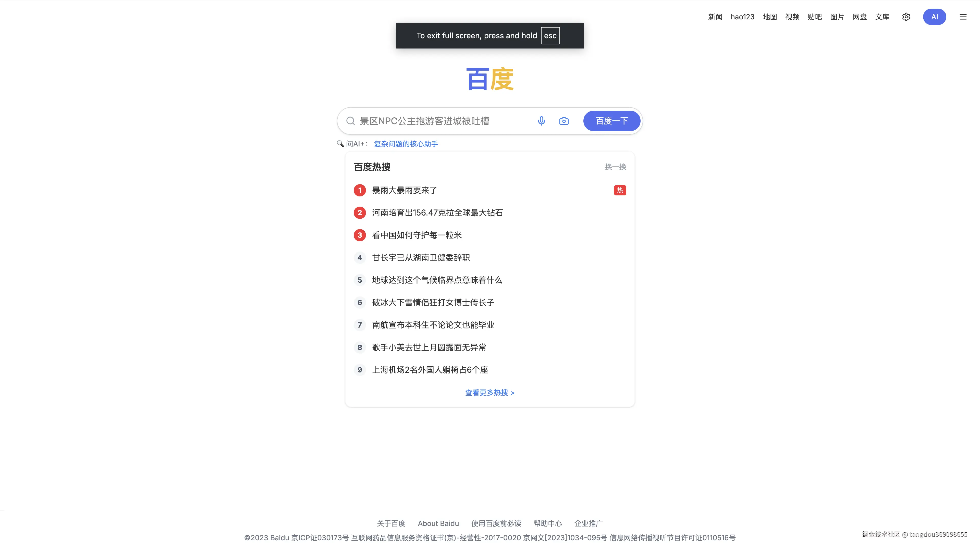This screenshot has width=980, height=551.
Task: Open 复杂问题的核心助手 AI link
Action: coord(406,144)
